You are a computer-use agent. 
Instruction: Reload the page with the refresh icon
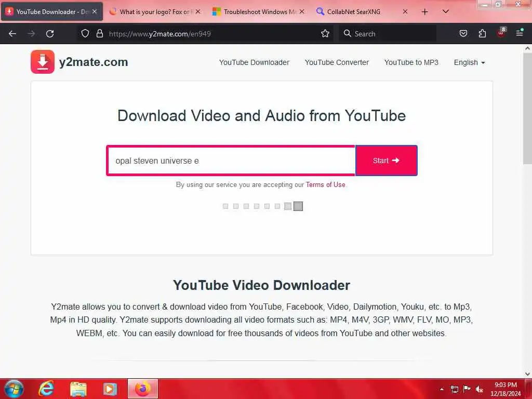50,34
